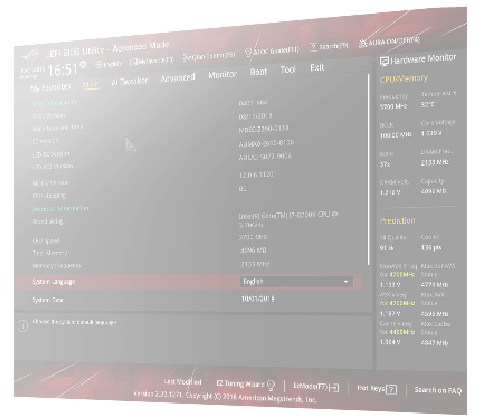Image resolution: width=483 pixels, height=420 pixels.
Task: Open the Monitor tab
Action: click(222, 75)
